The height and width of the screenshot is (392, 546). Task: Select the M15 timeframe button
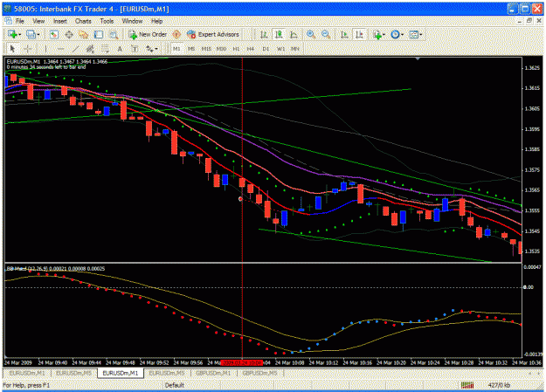coord(206,49)
